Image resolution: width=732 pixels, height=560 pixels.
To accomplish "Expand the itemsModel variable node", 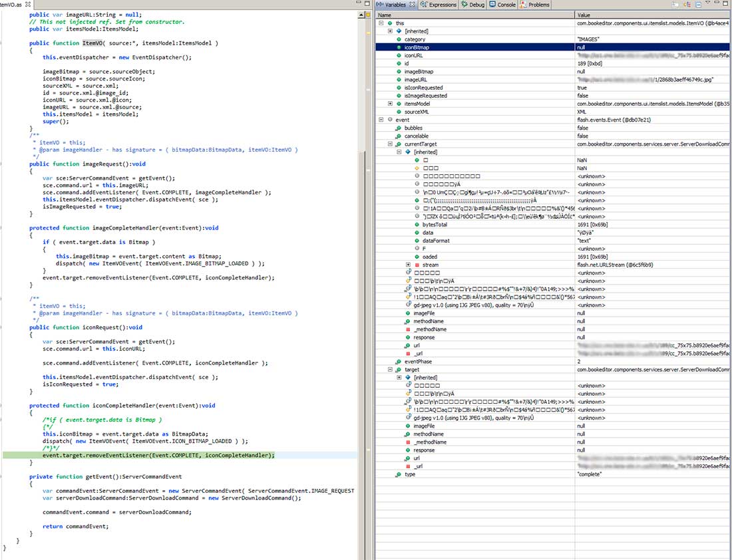I will tap(390, 104).
